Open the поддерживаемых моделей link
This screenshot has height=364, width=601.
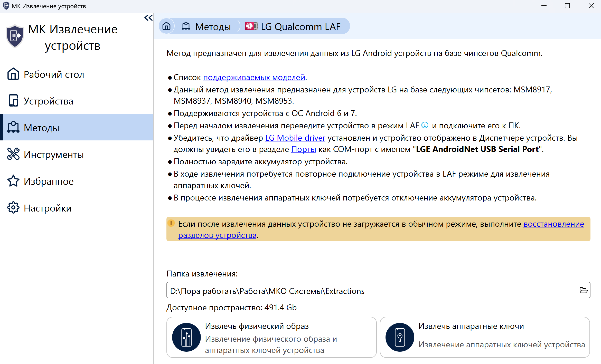[254, 77]
